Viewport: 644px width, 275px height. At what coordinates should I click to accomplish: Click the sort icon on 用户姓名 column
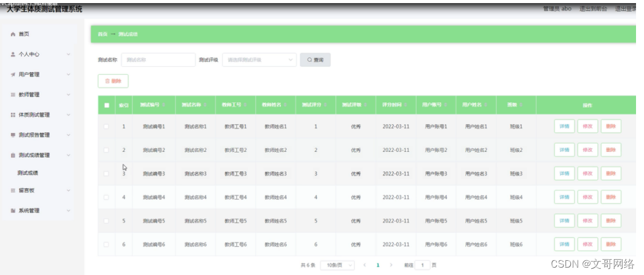tap(486, 105)
